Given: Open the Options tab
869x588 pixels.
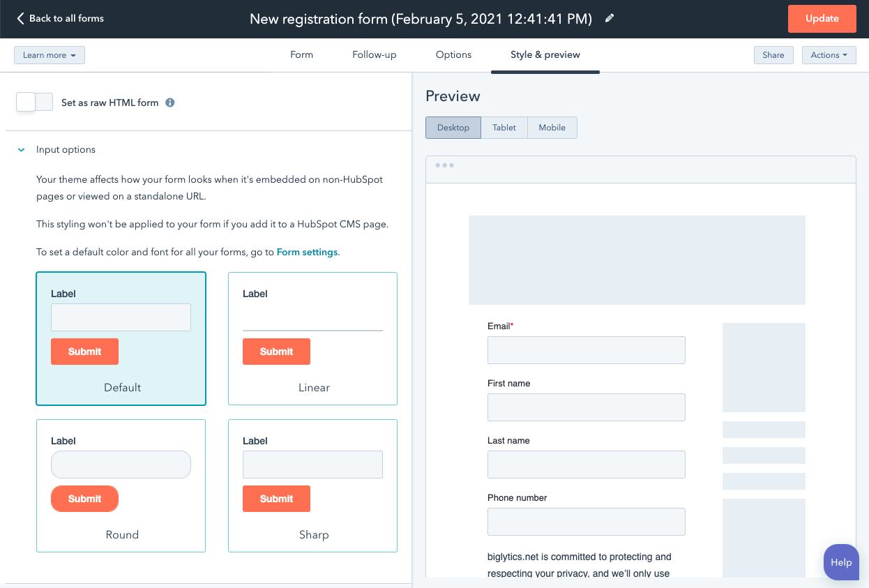Looking at the screenshot, I should (453, 55).
